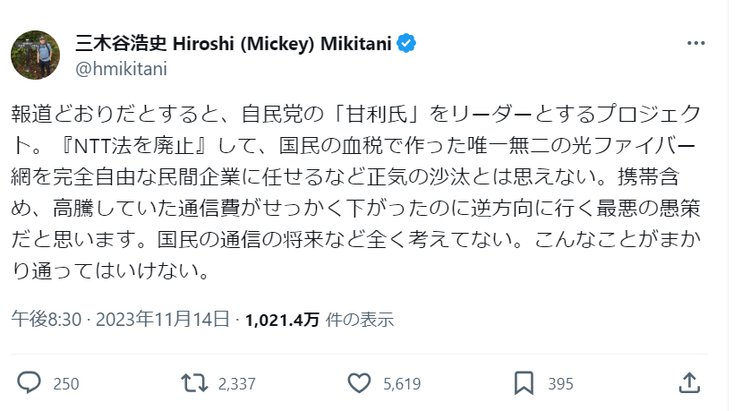Open the share icon for this tweet
The width and height of the screenshot is (750, 411).
689,382
